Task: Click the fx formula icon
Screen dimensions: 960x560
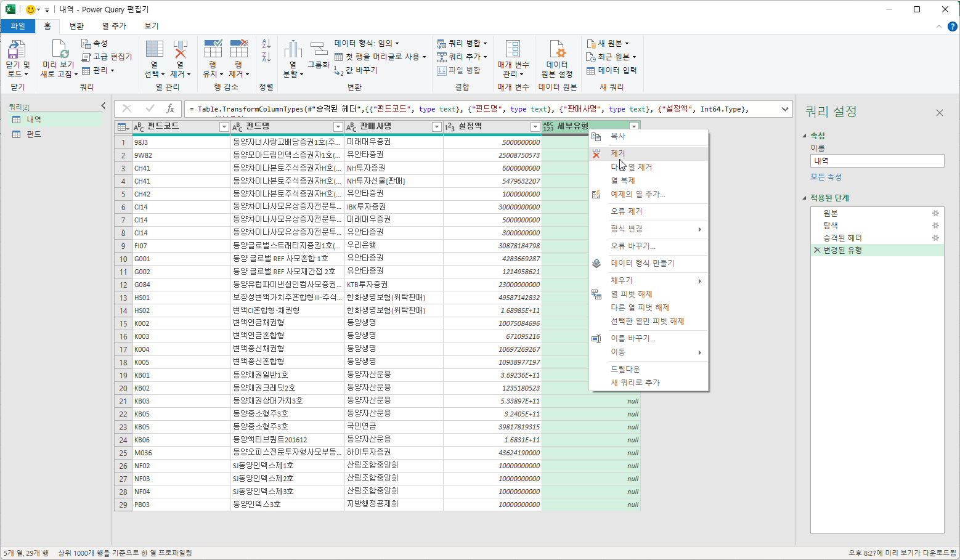Action: click(x=171, y=109)
